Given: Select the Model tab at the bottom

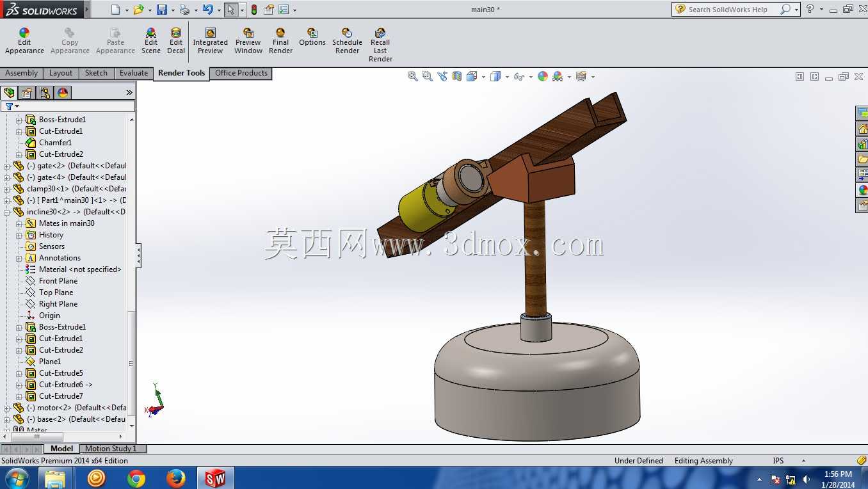Looking at the screenshot, I should pos(62,449).
